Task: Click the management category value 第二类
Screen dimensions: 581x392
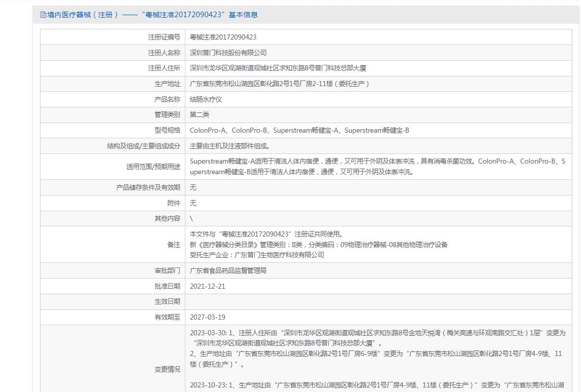Action: point(200,115)
